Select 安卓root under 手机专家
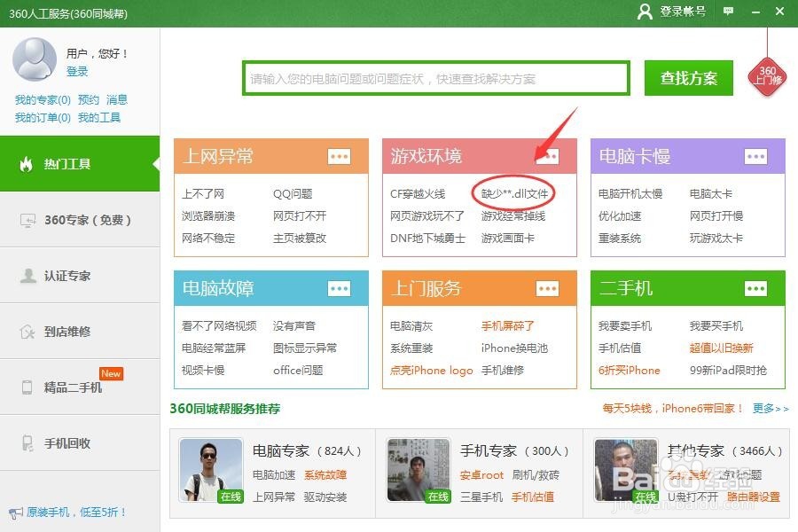 [x=481, y=475]
